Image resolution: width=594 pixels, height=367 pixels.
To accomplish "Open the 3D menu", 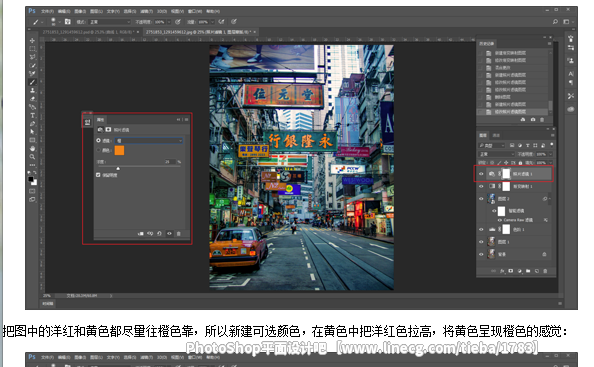I will pyautogui.click(x=161, y=11).
